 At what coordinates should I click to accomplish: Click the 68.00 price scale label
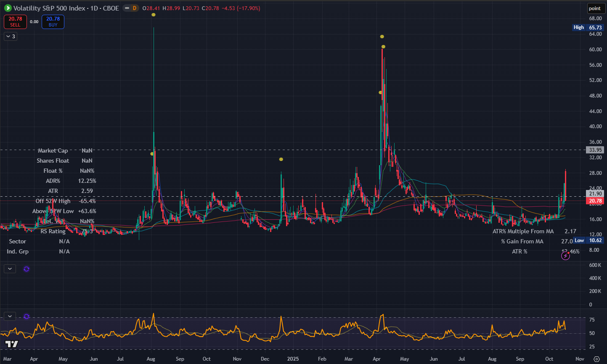click(595, 18)
